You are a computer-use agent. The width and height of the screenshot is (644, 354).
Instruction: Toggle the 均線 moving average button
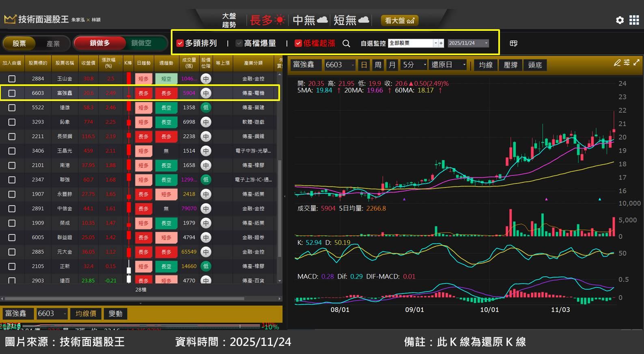click(x=485, y=65)
